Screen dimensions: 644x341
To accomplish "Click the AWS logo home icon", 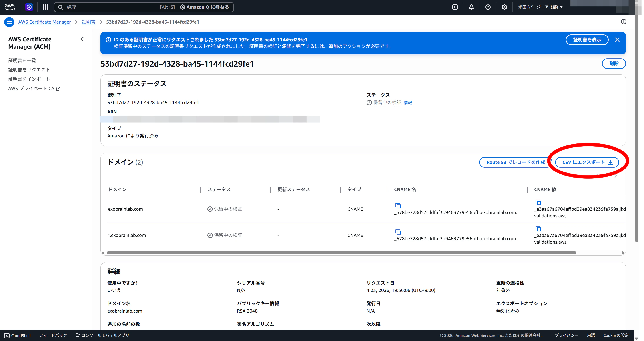I will pyautogui.click(x=10, y=7).
